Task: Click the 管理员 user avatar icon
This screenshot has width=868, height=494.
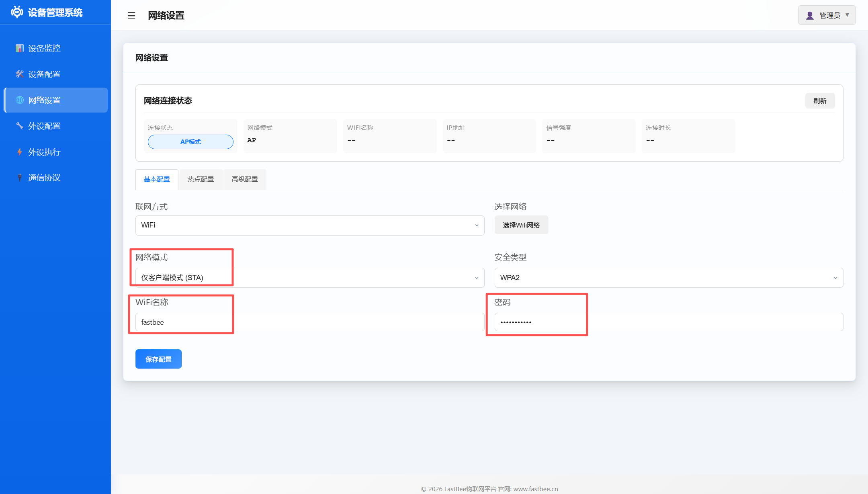Action: click(810, 15)
